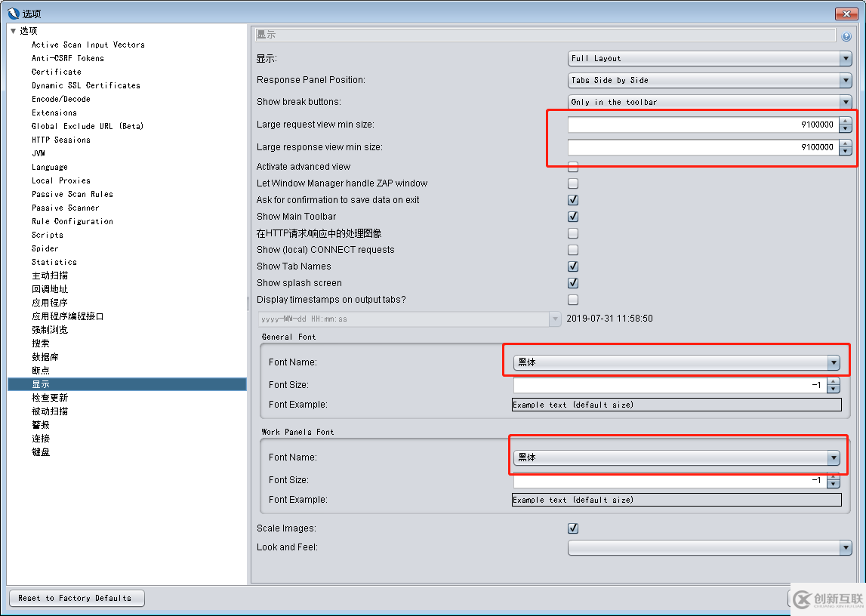866x616 pixels.
Task: Open Work Panels Font name dropdown
Action: click(676, 457)
